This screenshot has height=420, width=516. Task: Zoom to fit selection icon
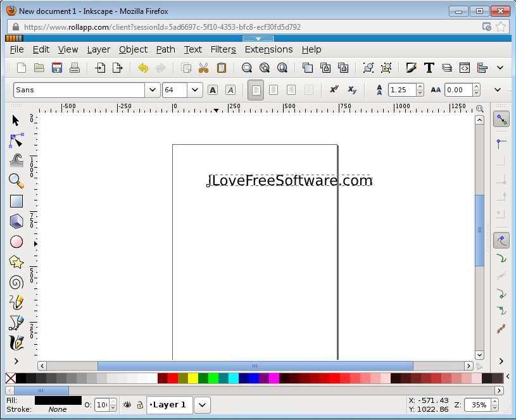(247, 68)
